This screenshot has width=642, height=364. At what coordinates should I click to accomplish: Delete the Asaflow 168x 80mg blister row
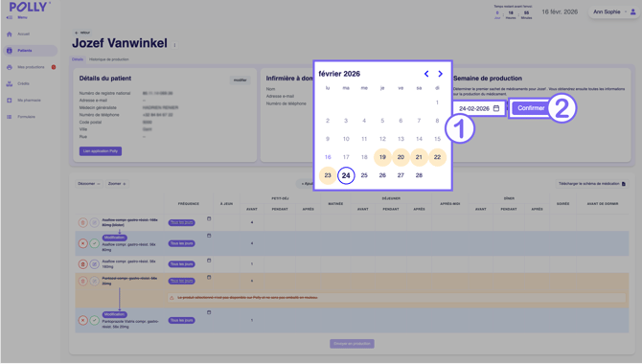[82, 222]
